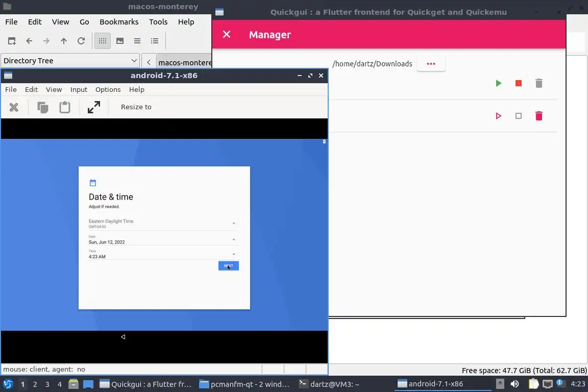This screenshot has height=392, width=588.
Task: Click the grey trash icon for first VM
Action: tap(539, 83)
